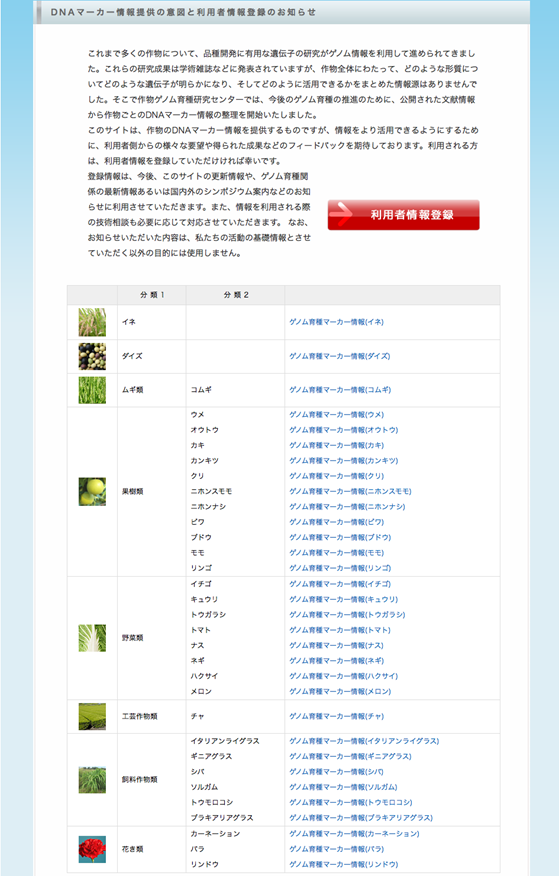Click the チャ subcategory text
Viewport: 559px width, 876px height.
click(198, 716)
